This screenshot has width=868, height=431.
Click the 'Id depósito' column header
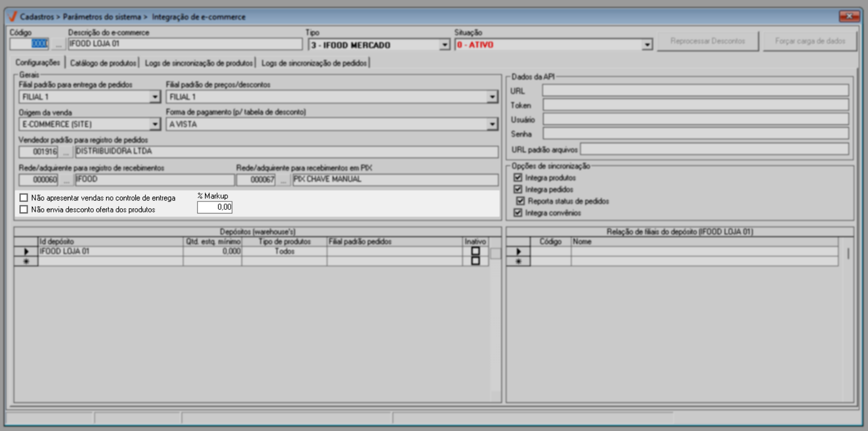(110, 242)
